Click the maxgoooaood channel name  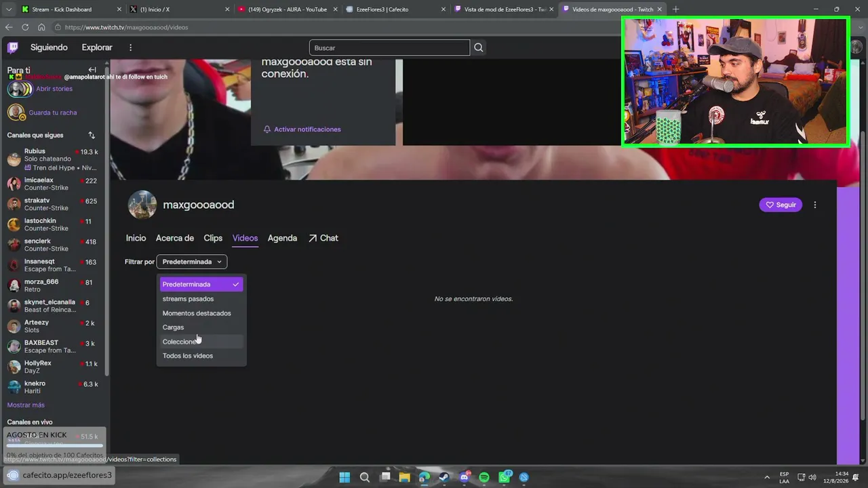199,205
